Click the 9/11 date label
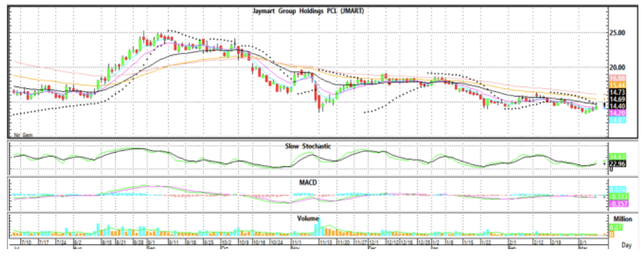644x261 pixels. tap(175, 242)
